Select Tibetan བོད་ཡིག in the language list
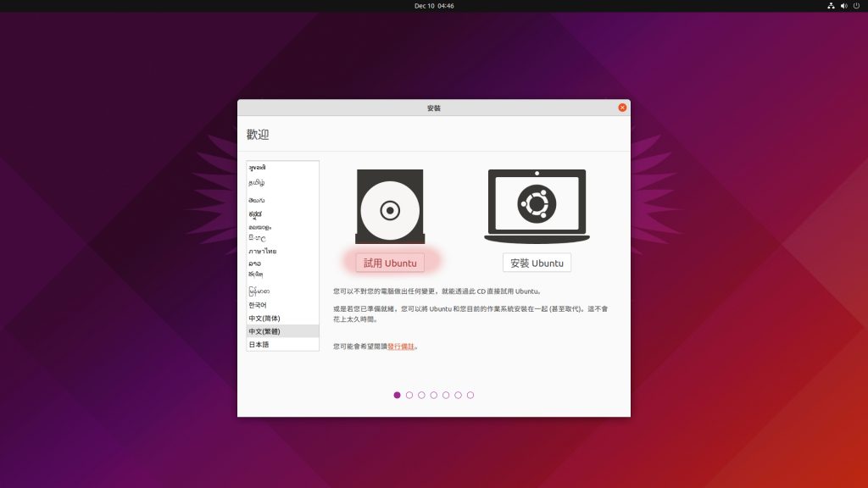Screen dimensions: 868x488 click(x=282, y=274)
